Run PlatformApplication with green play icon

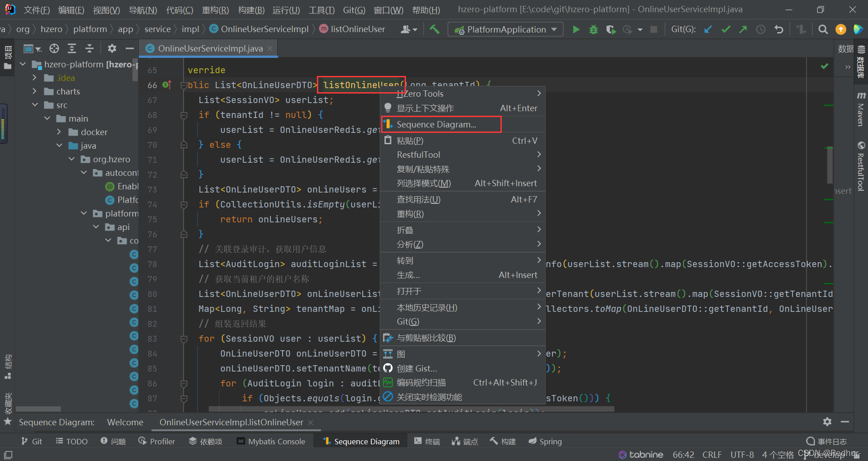click(576, 29)
